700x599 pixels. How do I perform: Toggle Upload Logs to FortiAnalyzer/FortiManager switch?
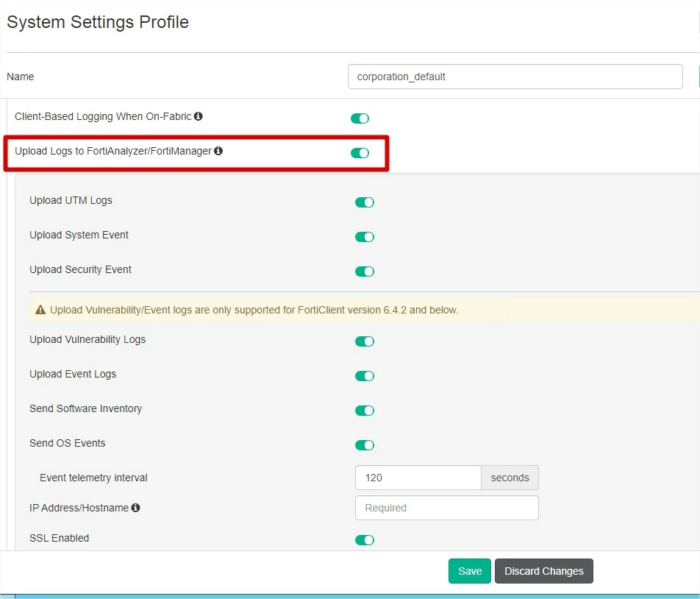coord(360,153)
